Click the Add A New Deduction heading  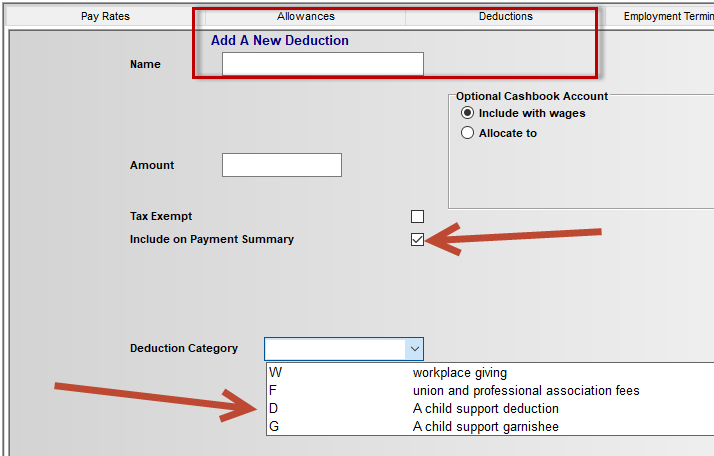point(280,41)
